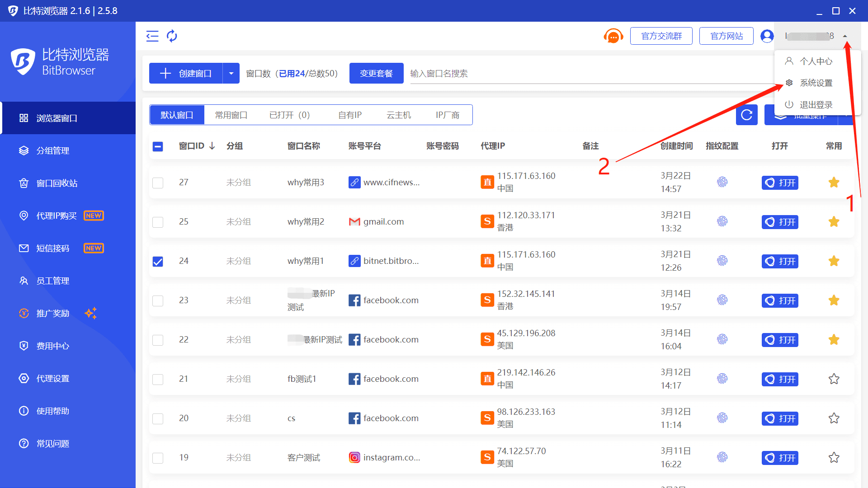The image size is (868, 488).
Task: Star window 19 as favorite
Action: point(834,458)
